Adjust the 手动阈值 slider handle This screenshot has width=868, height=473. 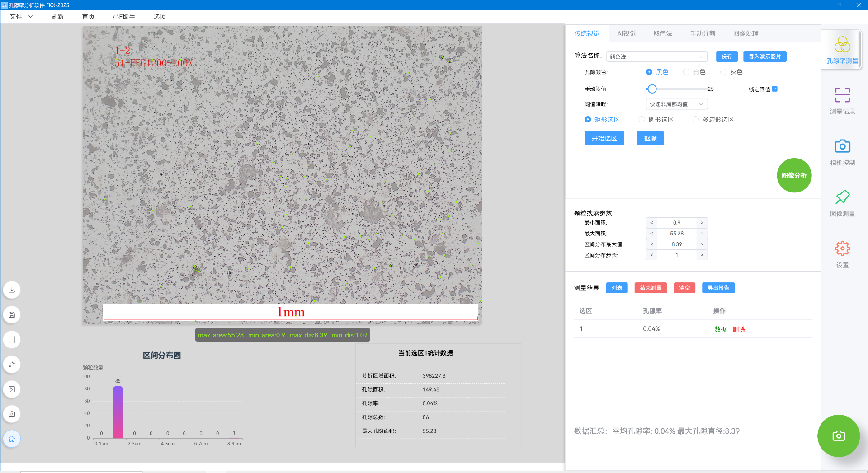coord(651,89)
